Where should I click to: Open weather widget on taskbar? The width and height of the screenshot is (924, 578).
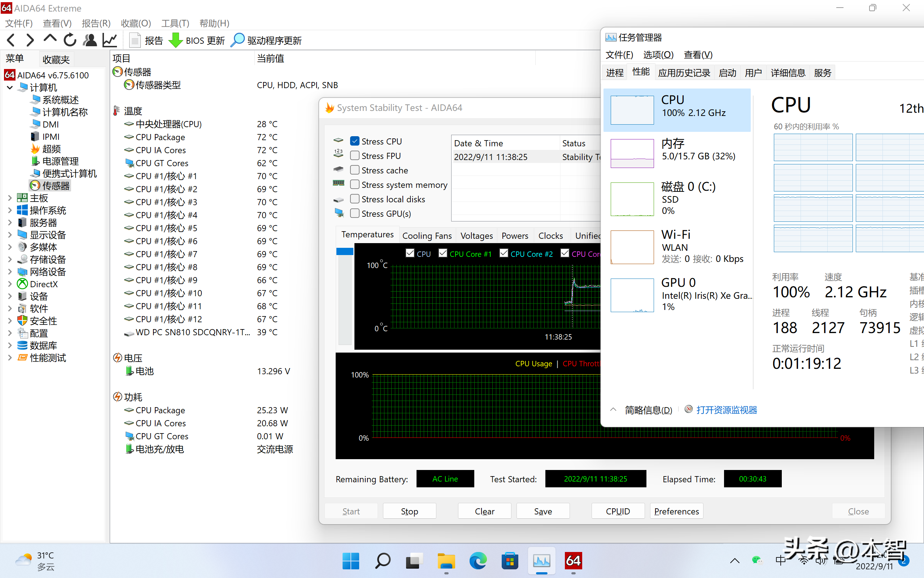pos(34,561)
